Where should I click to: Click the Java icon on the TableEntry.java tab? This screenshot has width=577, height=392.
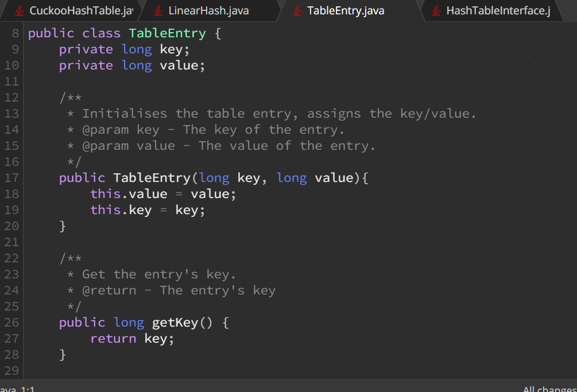[x=297, y=11]
